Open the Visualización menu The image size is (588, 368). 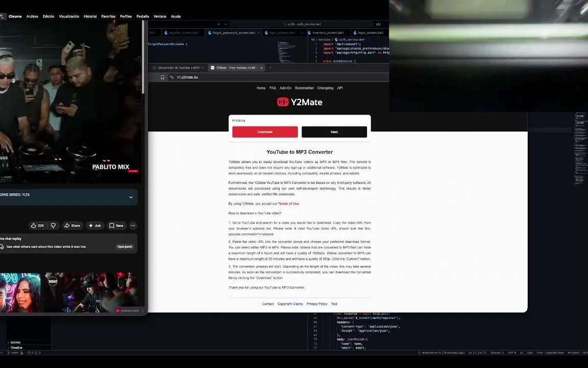tap(69, 16)
